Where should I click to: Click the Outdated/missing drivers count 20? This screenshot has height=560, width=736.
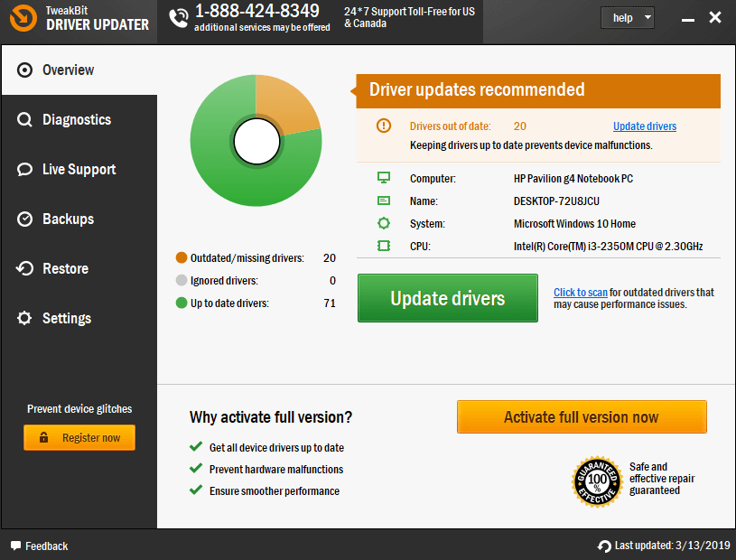point(329,257)
